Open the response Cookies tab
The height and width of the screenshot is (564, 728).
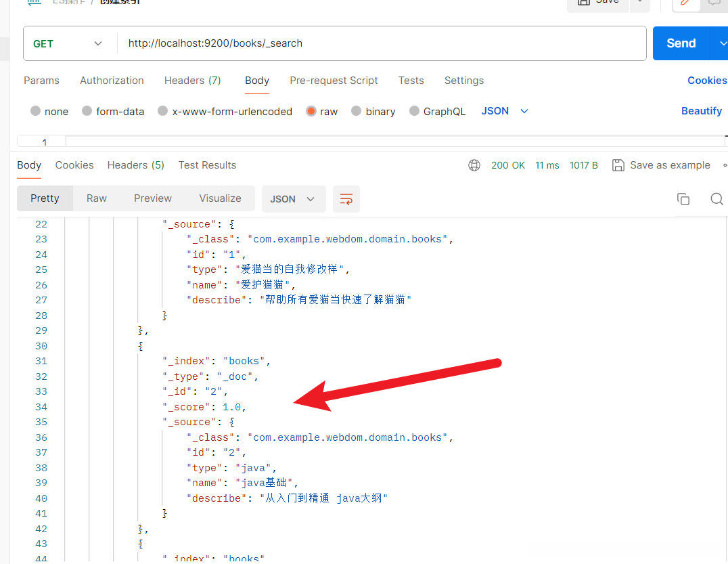click(x=74, y=165)
